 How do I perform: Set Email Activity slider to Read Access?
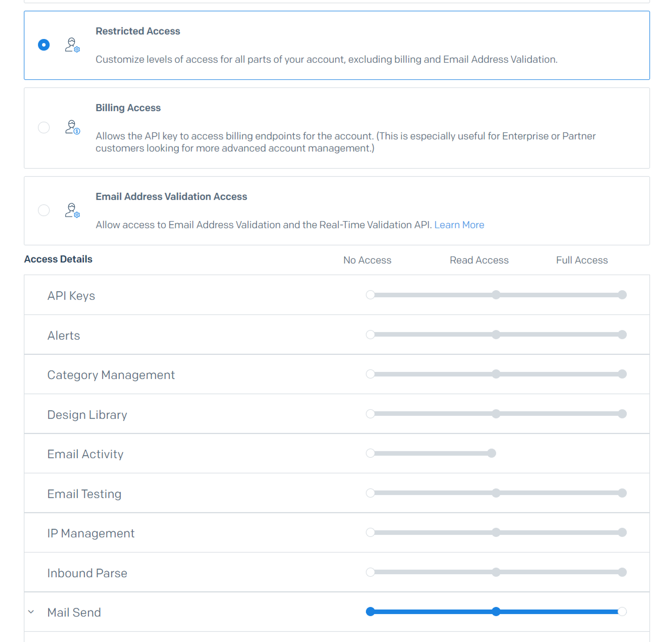[x=492, y=453]
